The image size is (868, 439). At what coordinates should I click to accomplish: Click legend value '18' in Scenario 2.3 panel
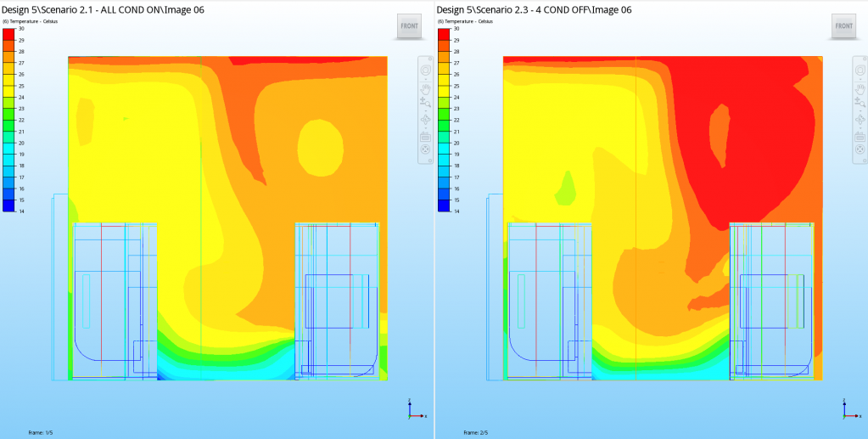[x=456, y=166]
